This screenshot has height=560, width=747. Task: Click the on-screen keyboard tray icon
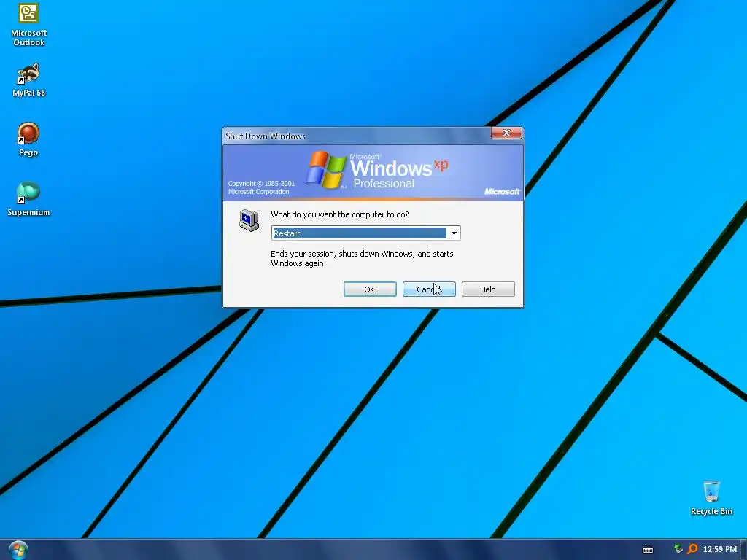(x=648, y=550)
